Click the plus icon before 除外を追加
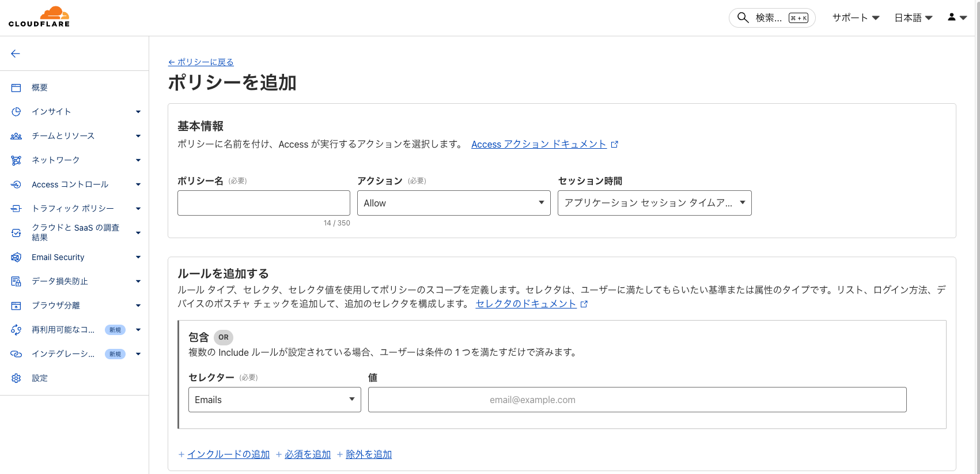The image size is (980, 474). pyautogui.click(x=340, y=454)
